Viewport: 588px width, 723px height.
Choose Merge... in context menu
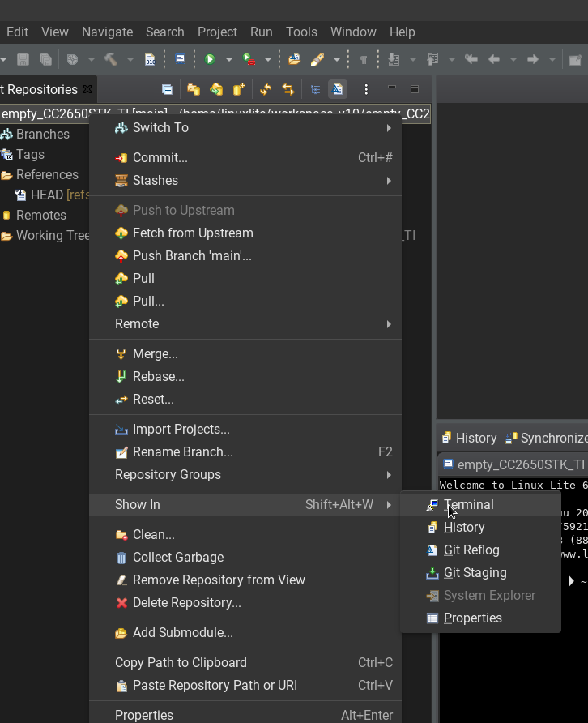(x=245, y=354)
